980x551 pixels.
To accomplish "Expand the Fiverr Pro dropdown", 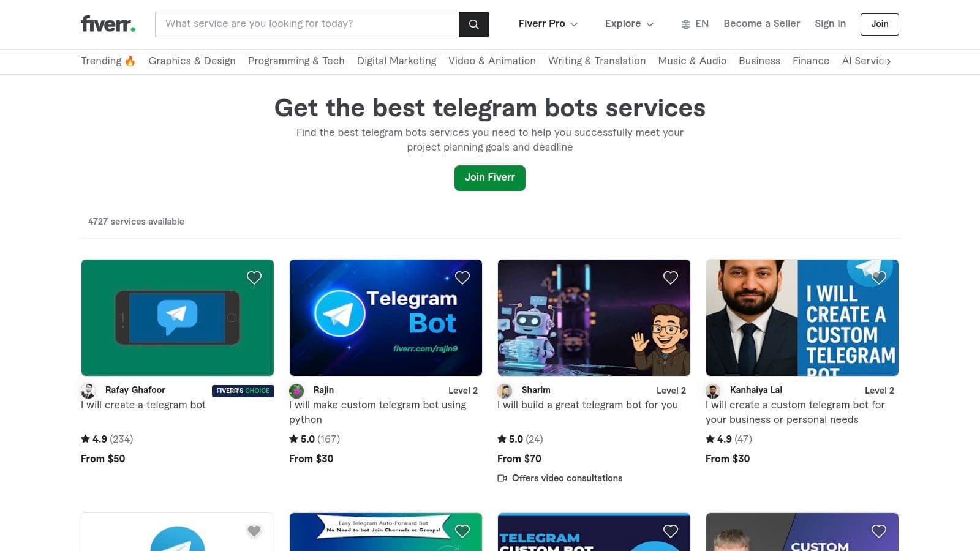I will pos(548,24).
